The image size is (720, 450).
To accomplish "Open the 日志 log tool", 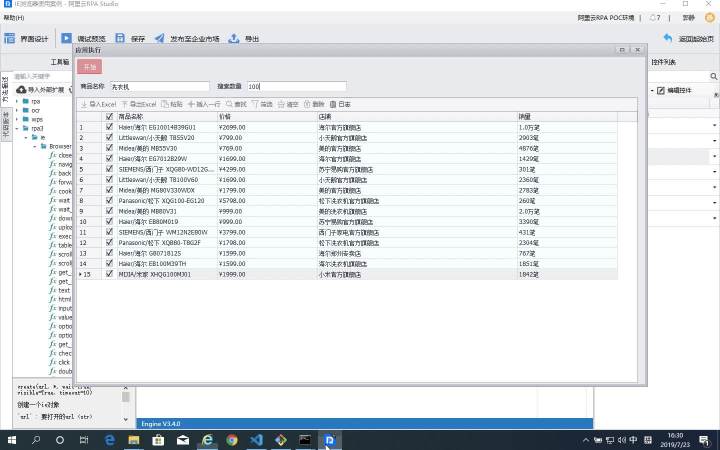I will [x=340, y=104].
